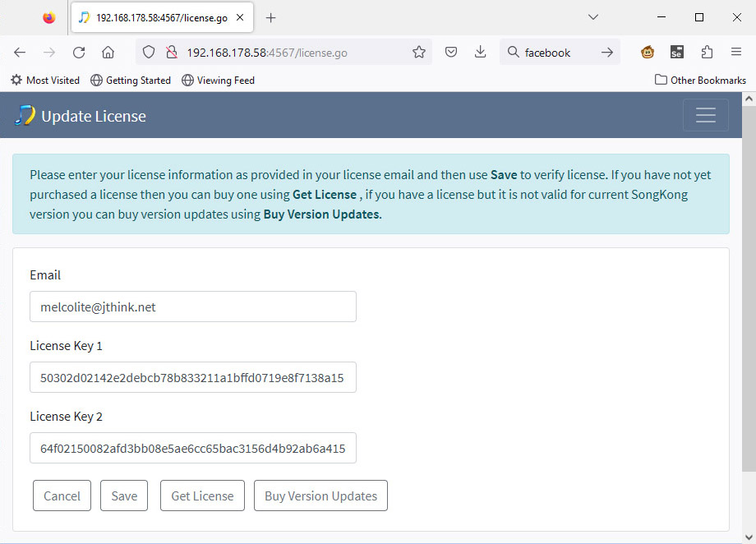Click the insecure connection padlock icon
The height and width of the screenshot is (544, 756).
click(x=172, y=52)
